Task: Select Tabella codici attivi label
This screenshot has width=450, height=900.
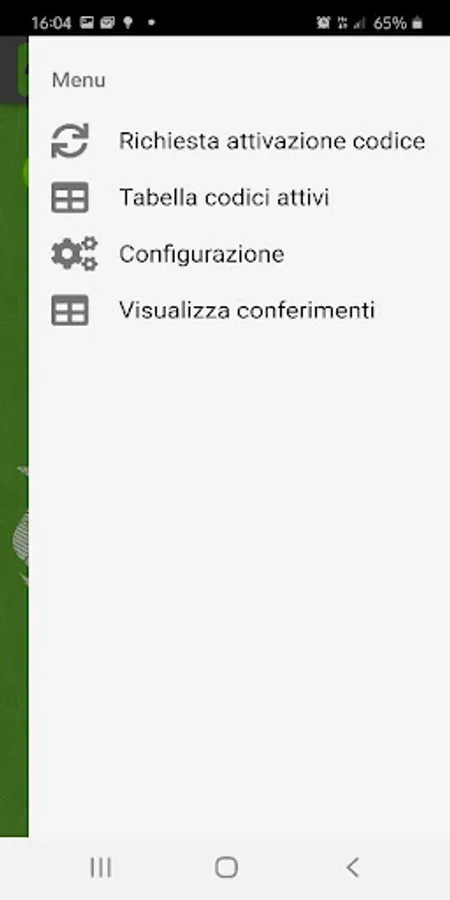Action: pos(224,197)
